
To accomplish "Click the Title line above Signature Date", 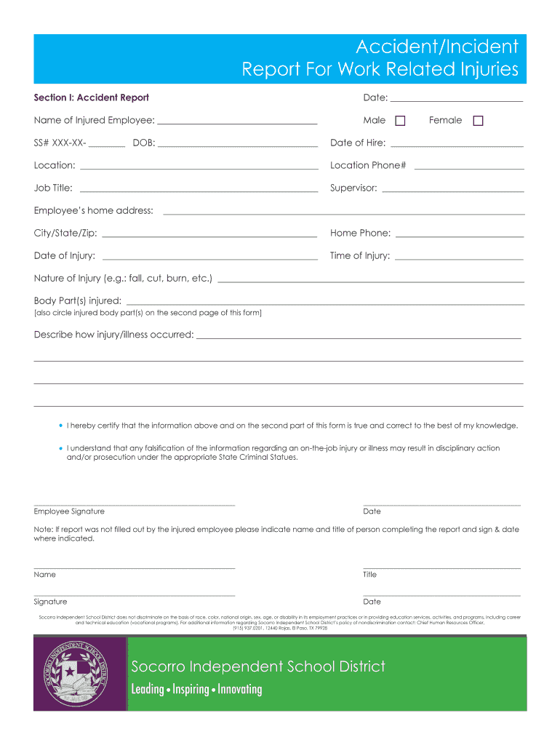I will click(x=441, y=565).
